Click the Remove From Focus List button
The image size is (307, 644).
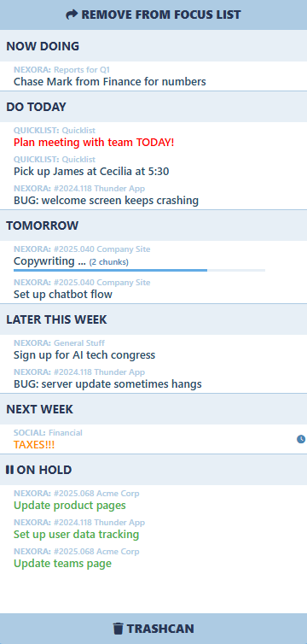click(x=153, y=15)
